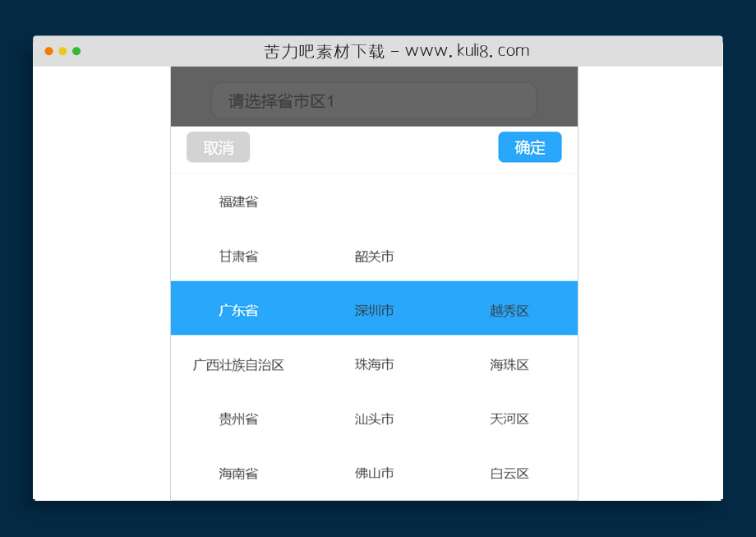Click the highlighted 深圳市 entry
Viewport: 756px width, 537px height.
(x=374, y=310)
